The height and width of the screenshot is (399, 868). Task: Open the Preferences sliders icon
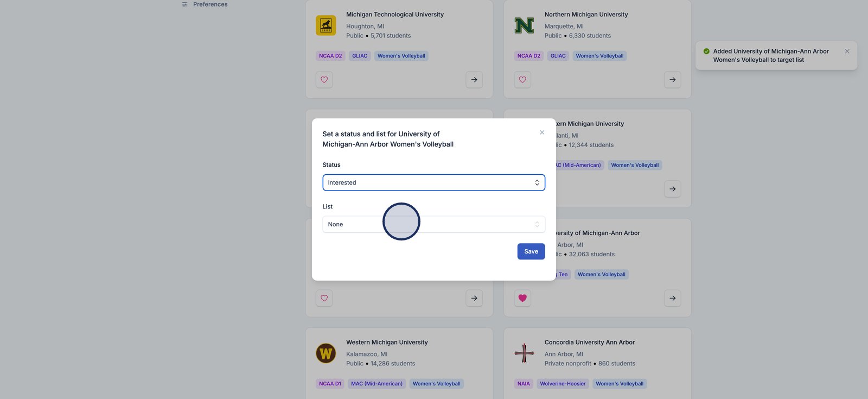185,4
